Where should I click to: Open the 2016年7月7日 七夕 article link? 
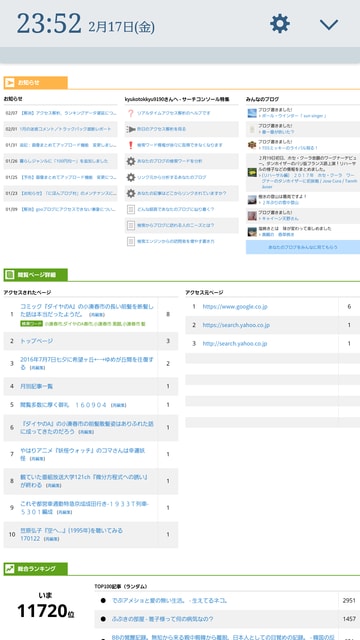click(87, 363)
